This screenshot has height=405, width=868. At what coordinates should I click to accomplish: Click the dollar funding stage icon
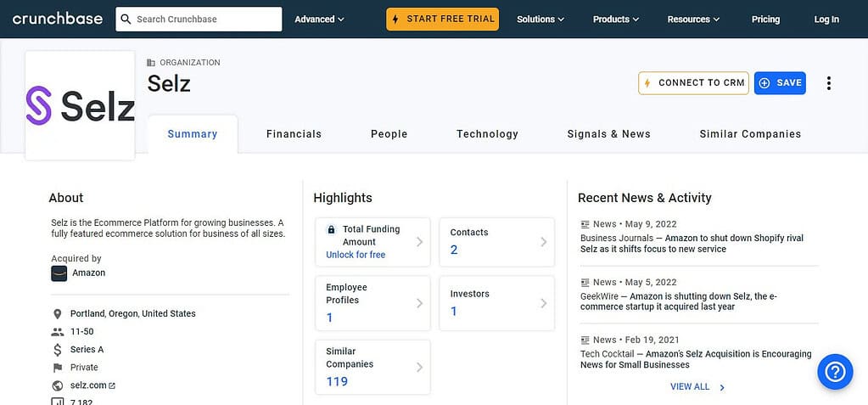[57, 350]
